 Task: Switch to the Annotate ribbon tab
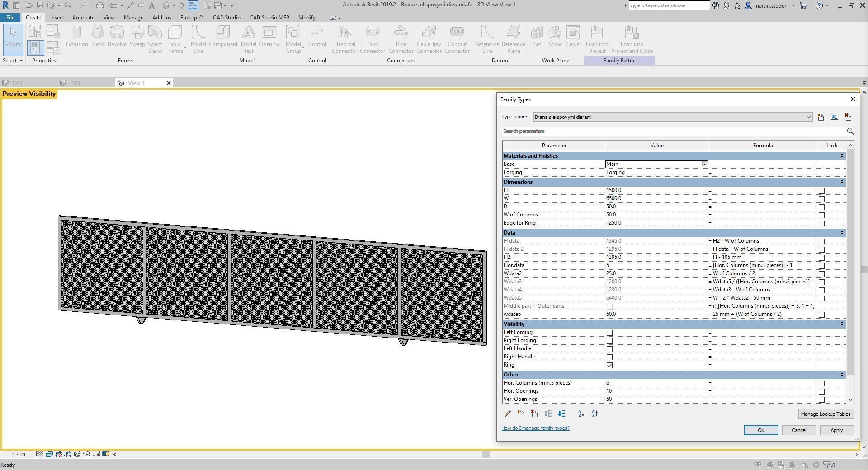84,18
